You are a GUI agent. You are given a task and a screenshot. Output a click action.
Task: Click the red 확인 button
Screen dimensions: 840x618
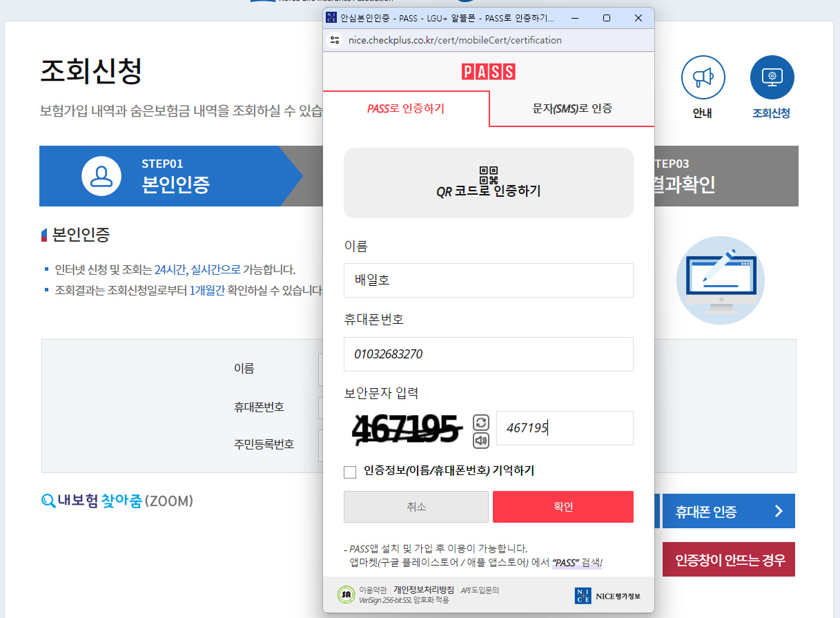pyautogui.click(x=563, y=507)
